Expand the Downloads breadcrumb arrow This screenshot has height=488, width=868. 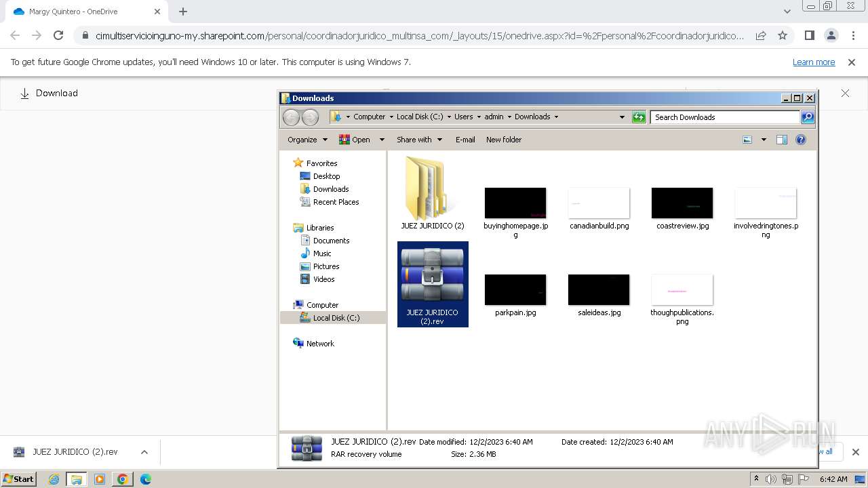pos(556,117)
